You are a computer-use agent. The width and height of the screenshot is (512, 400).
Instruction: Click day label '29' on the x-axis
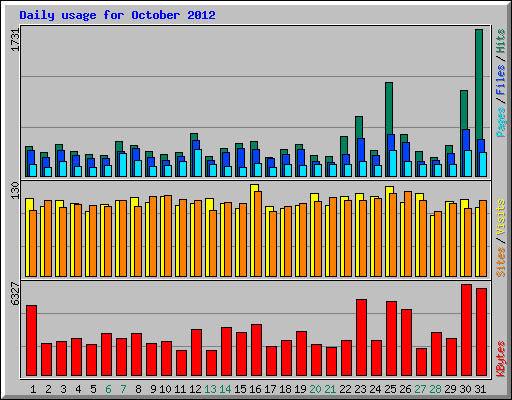tap(450, 389)
